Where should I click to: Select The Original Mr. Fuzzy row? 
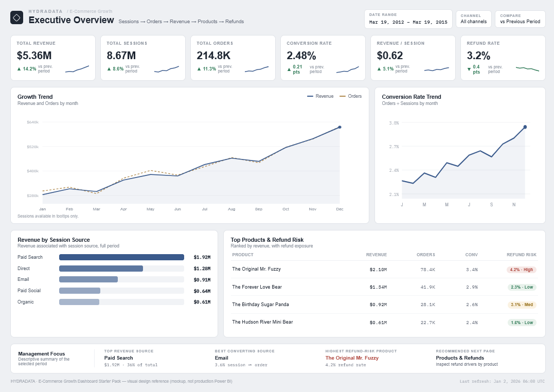click(x=384, y=270)
